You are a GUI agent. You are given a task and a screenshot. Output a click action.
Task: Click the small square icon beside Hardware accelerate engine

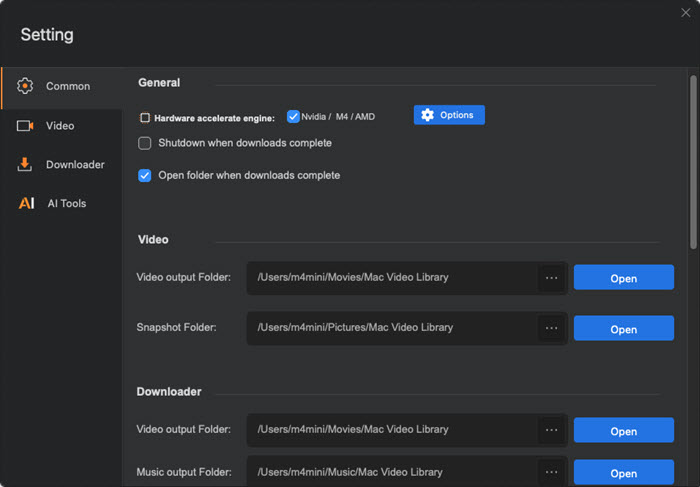point(145,118)
